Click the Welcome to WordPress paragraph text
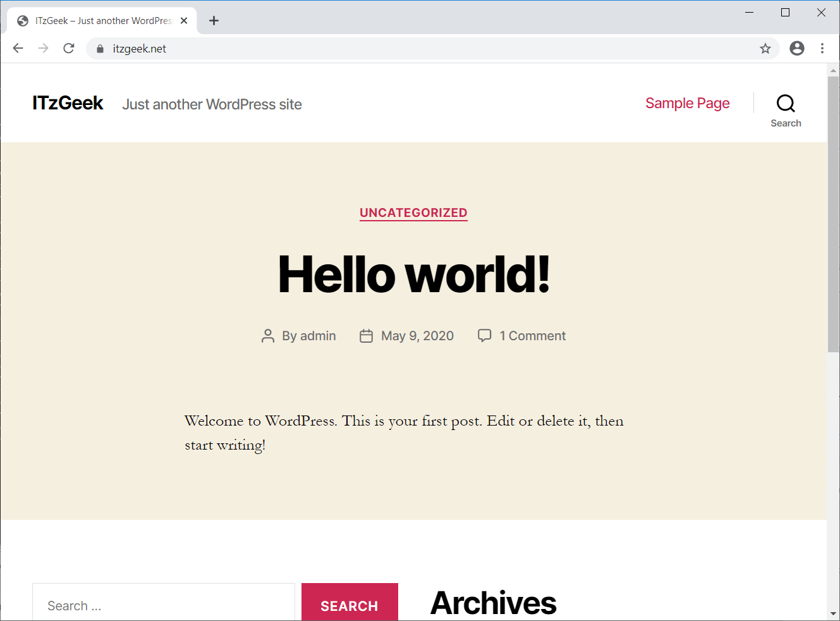The image size is (840, 621). coord(404,433)
